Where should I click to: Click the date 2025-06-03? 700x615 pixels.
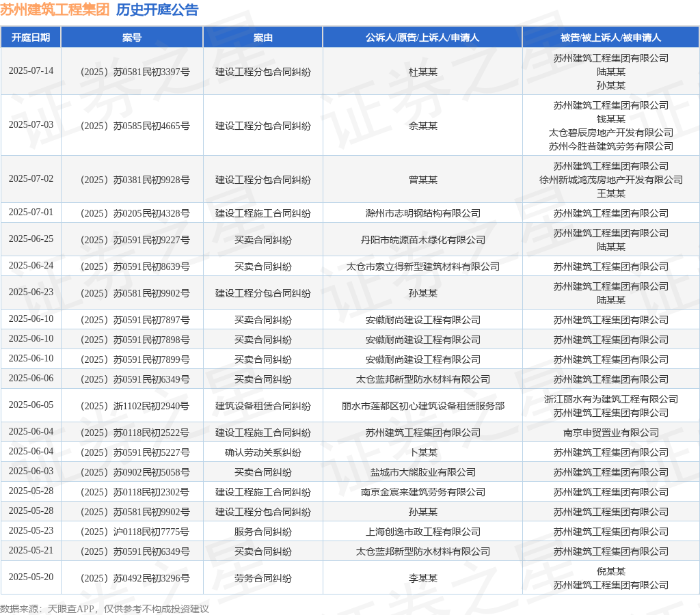(31, 471)
